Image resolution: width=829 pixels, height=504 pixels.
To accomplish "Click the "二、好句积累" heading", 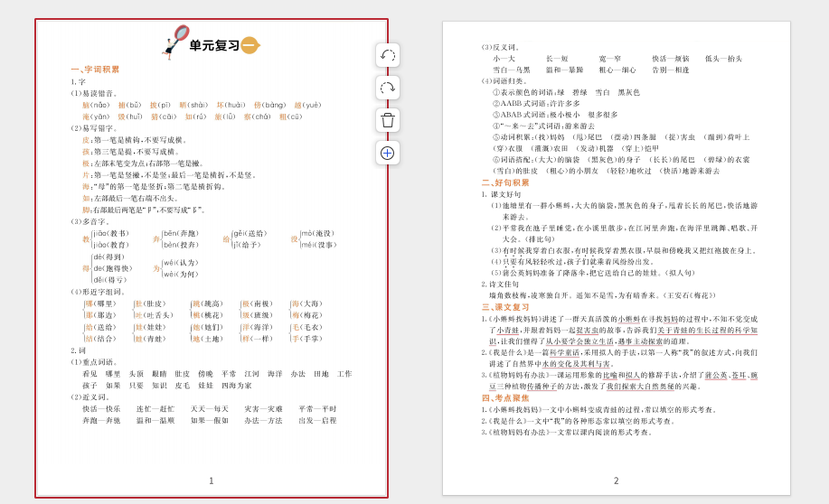I will pos(505,182).
